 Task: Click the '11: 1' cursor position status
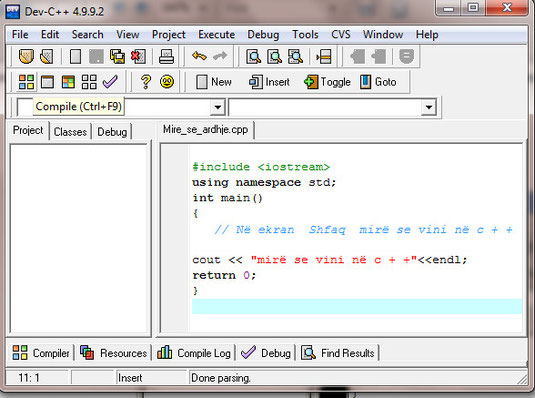[x=29, y=378]
